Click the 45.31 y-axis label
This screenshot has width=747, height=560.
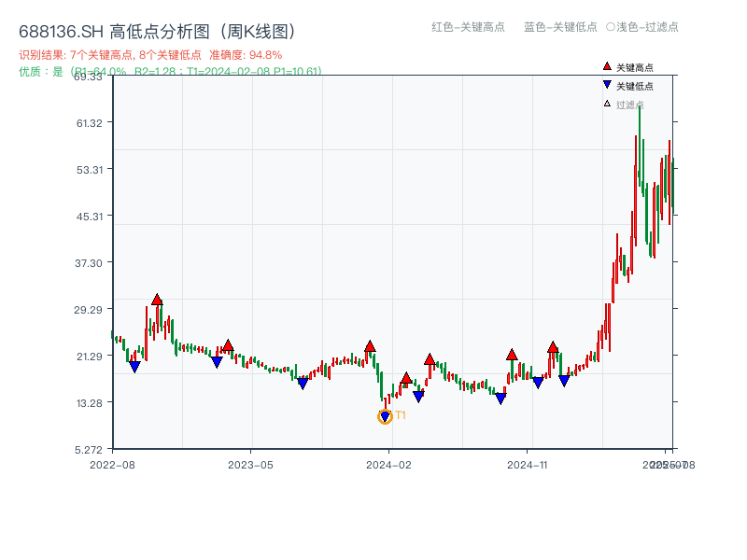pyautogui.click(x=90, y=217)
